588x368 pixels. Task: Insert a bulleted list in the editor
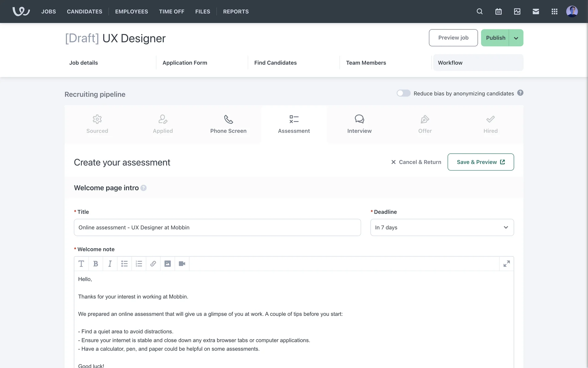pyautogui.click(x=124, y=264)
